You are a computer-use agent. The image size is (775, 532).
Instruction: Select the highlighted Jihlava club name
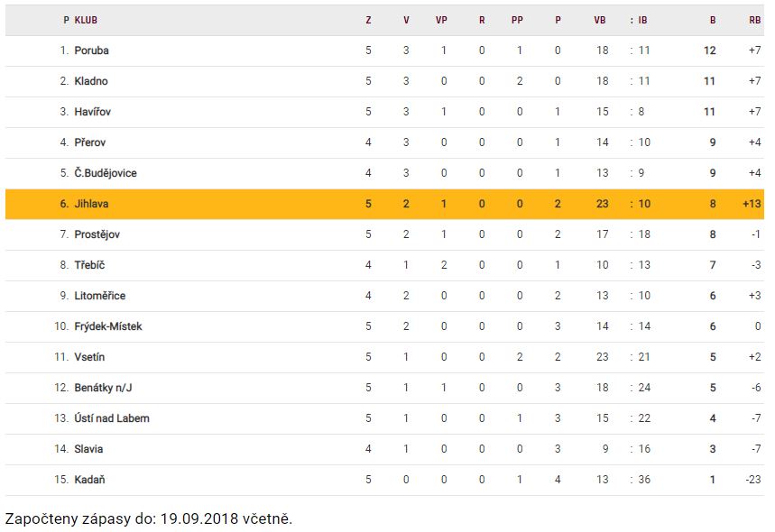91,204
